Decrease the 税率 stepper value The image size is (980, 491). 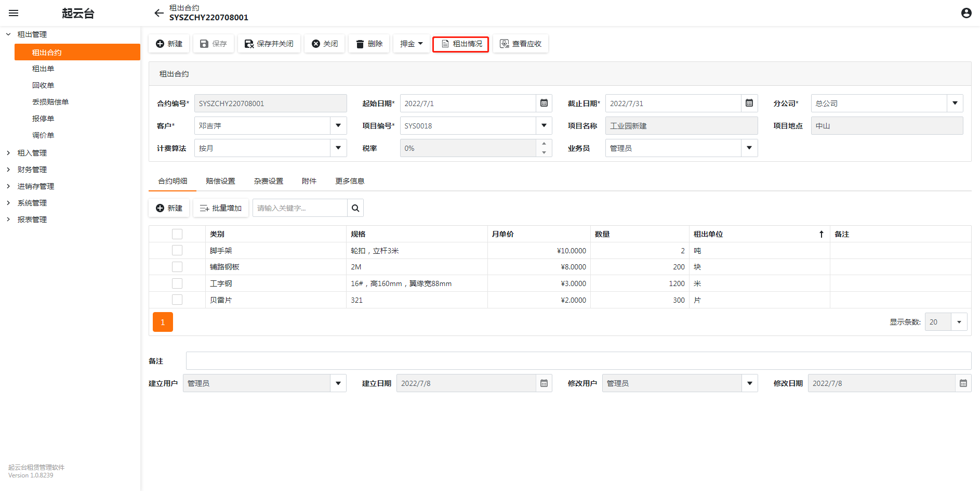[544, 152]
